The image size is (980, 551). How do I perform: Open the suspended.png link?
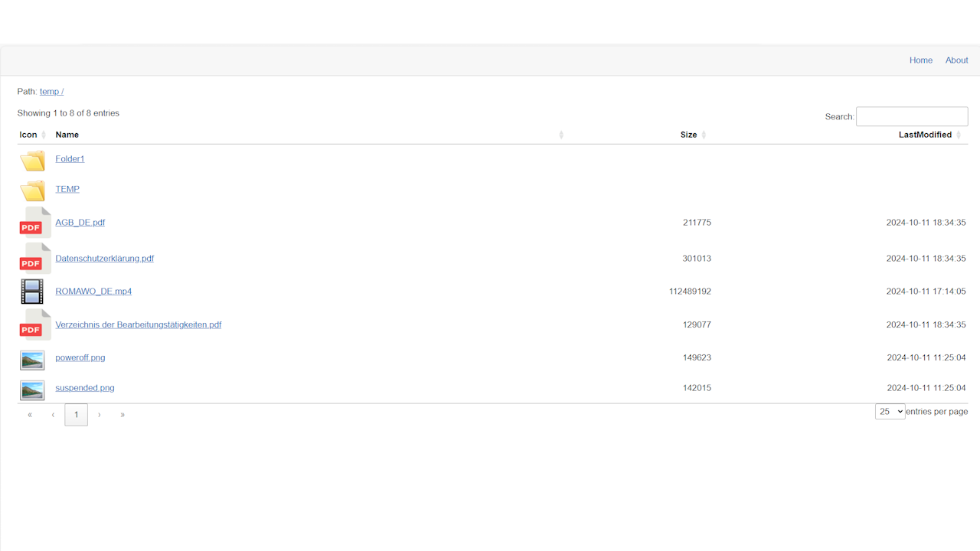[85, 388]
